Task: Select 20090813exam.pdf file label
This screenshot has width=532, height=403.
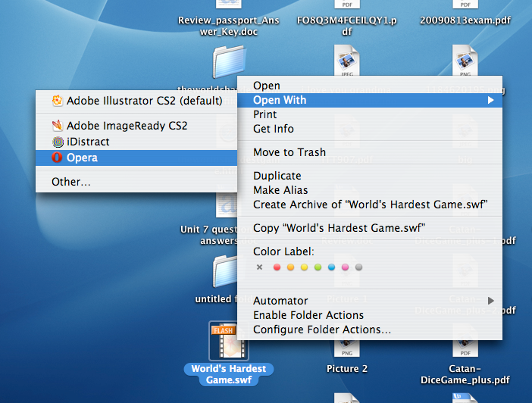Action: coord(465,20)
